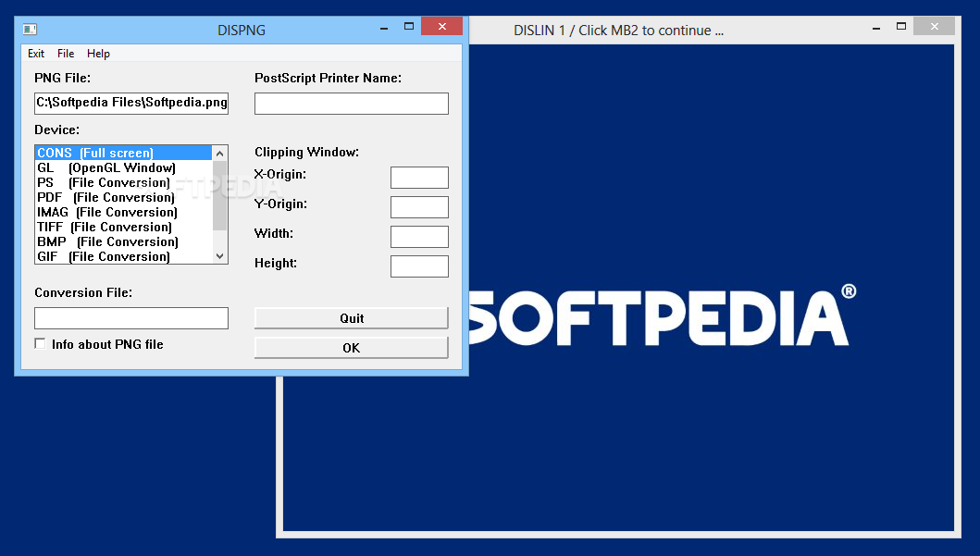Focus the Width input field
The image size is (980, 556).
tap(419, 237)
